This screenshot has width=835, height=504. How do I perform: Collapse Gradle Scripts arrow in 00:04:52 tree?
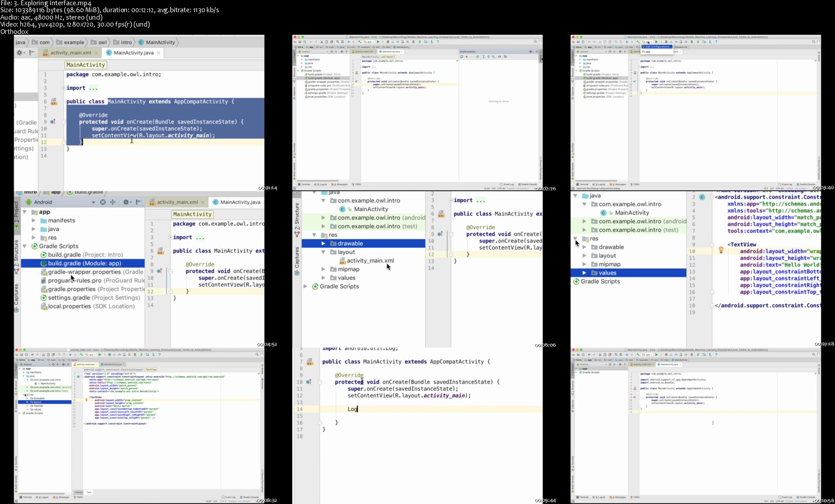pyautogui.click(x=25, y=246)
